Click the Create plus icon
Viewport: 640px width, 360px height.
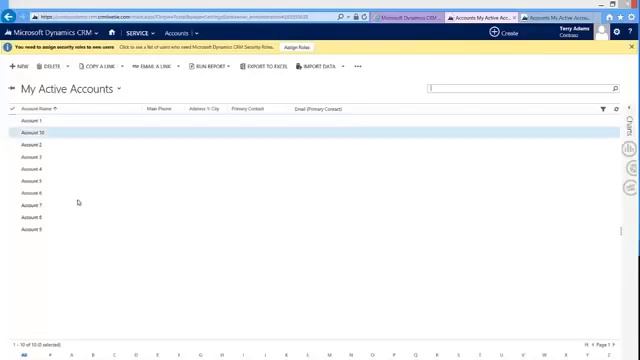494,32
